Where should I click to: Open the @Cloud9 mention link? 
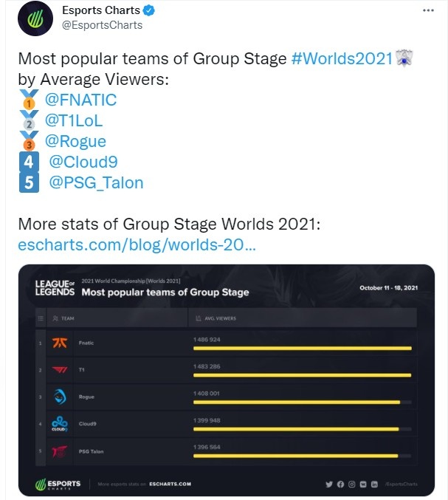(x=83, y=162)
